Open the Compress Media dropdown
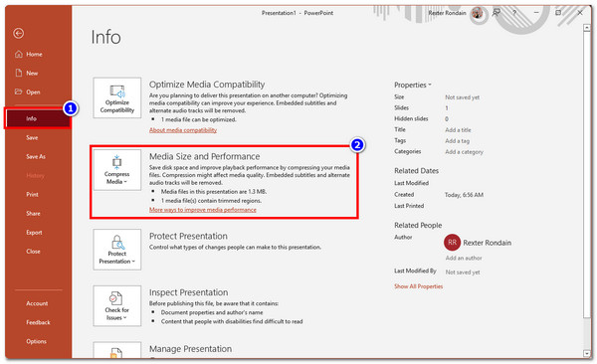 click(x=117, y=170)
